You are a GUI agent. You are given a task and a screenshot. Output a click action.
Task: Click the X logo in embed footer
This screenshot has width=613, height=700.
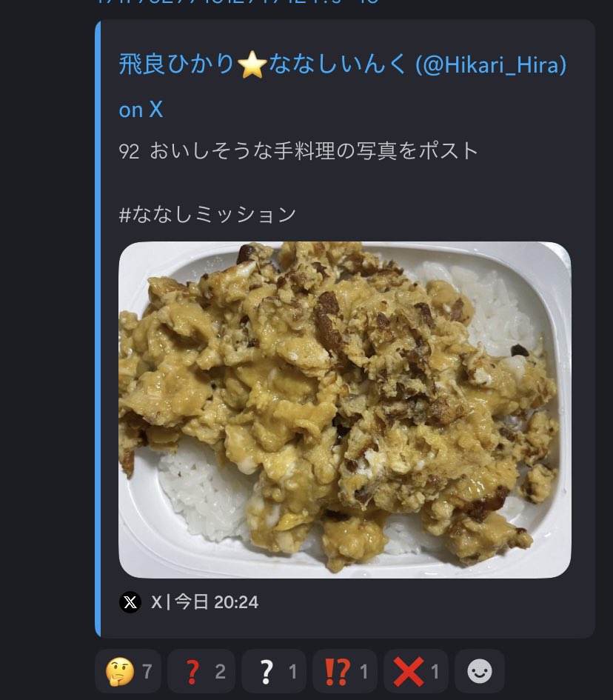tap(130, 601)
